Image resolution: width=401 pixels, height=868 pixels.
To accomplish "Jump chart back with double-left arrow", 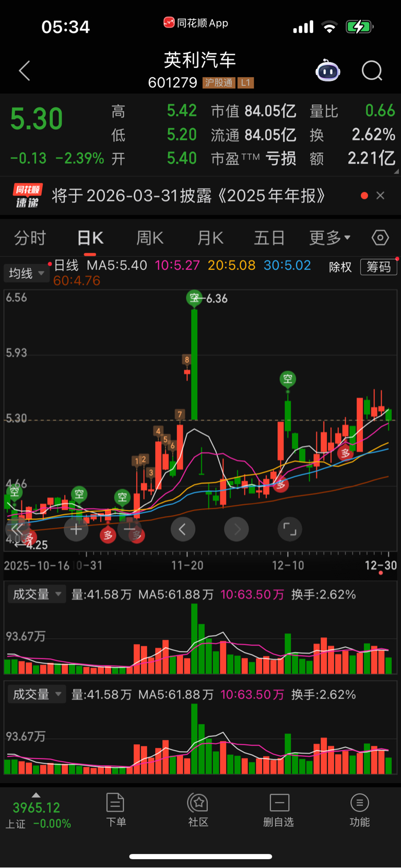I will pyautogui.click(x=17, y=529).
